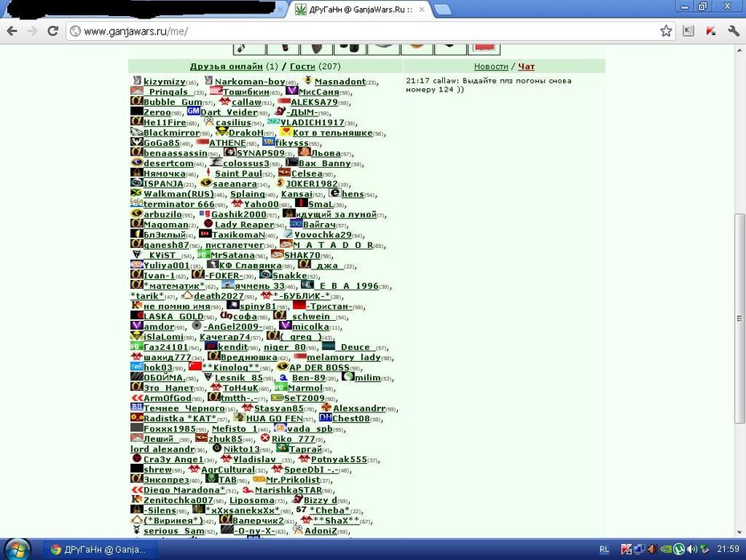
Task: Open the Zenitochka007 player link
Action: (x=178, y=500)
